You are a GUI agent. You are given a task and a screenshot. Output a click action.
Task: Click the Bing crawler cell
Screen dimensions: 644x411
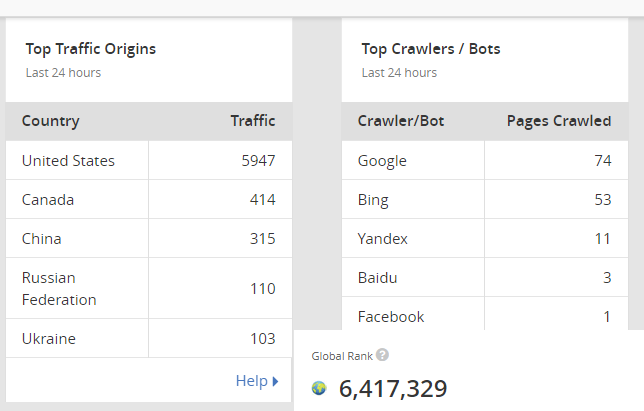[x=413, y=200]
